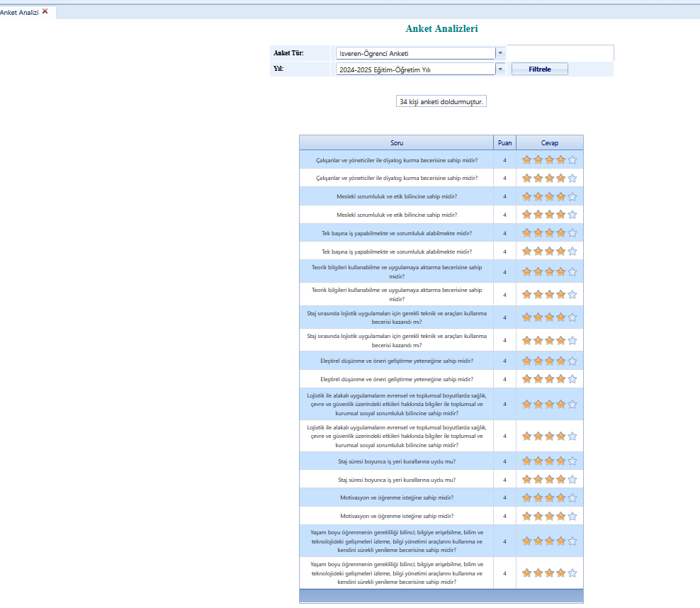Image resolution: width=700 pixels, height=608 pixels.
Task: Click the Soru column header
Action: [x=397, y=143]
